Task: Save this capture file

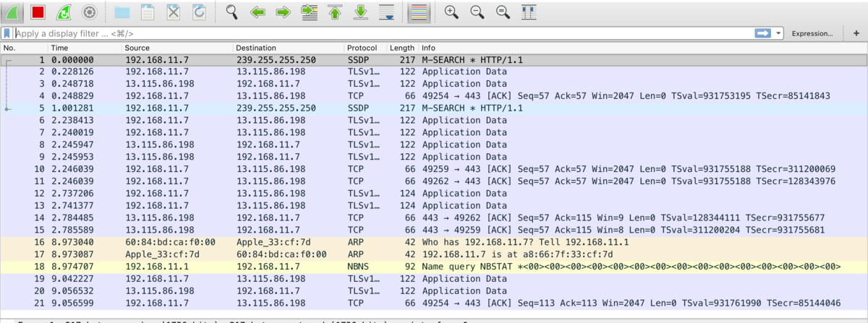Action: pyautogui.click(x=148, y=12)
